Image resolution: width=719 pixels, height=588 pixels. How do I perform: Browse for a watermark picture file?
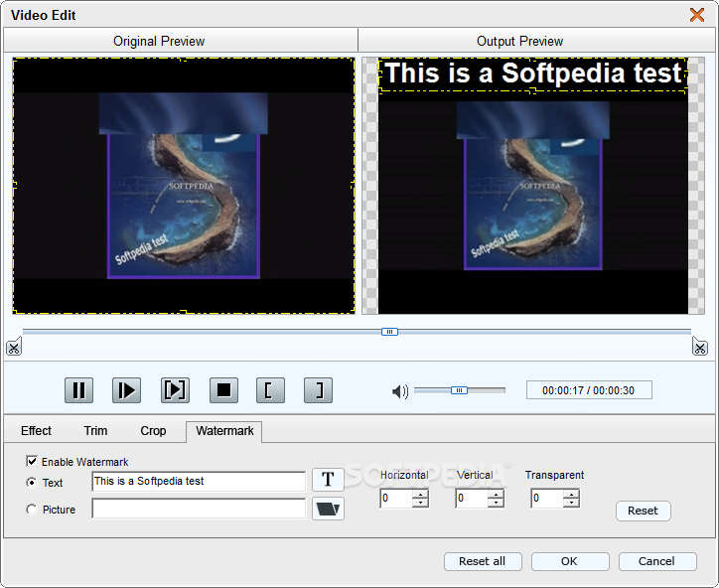328,509
